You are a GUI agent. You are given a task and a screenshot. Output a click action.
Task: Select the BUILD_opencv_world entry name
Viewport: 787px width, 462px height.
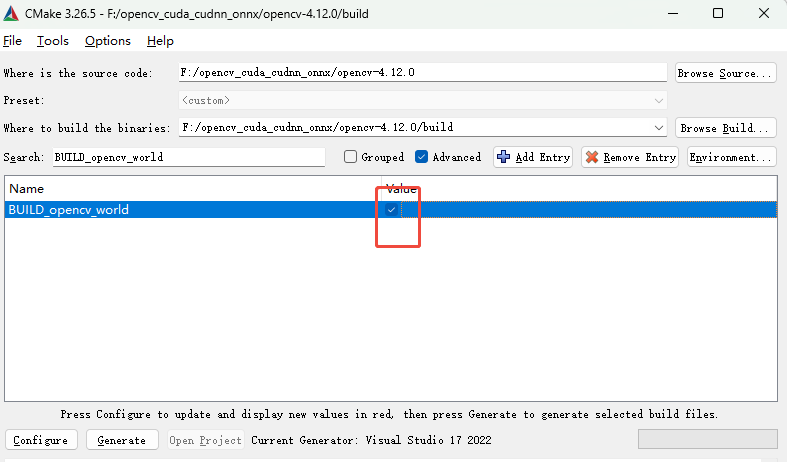pos(68,210)
